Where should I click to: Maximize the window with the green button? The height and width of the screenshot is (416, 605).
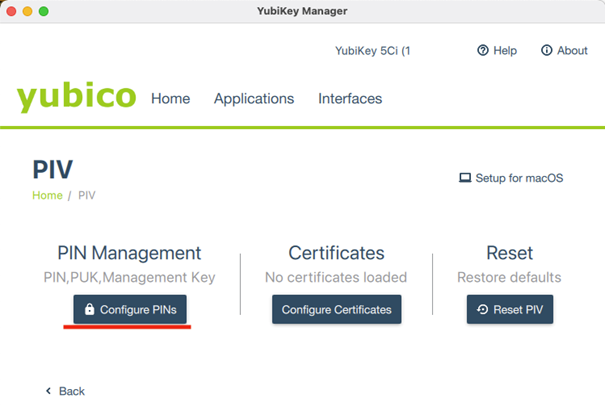(x=44, y=11)
